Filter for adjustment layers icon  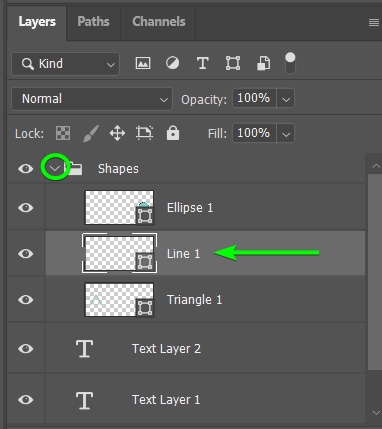[172, 63]
